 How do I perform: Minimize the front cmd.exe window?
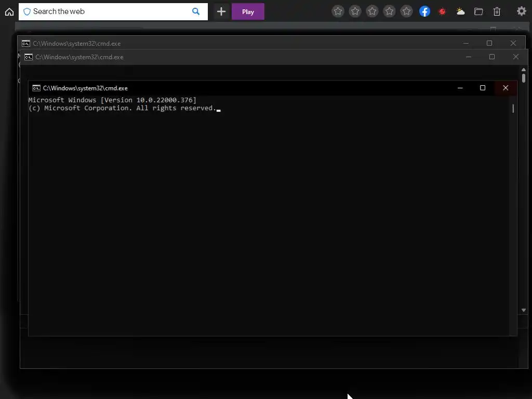point(460,88)
